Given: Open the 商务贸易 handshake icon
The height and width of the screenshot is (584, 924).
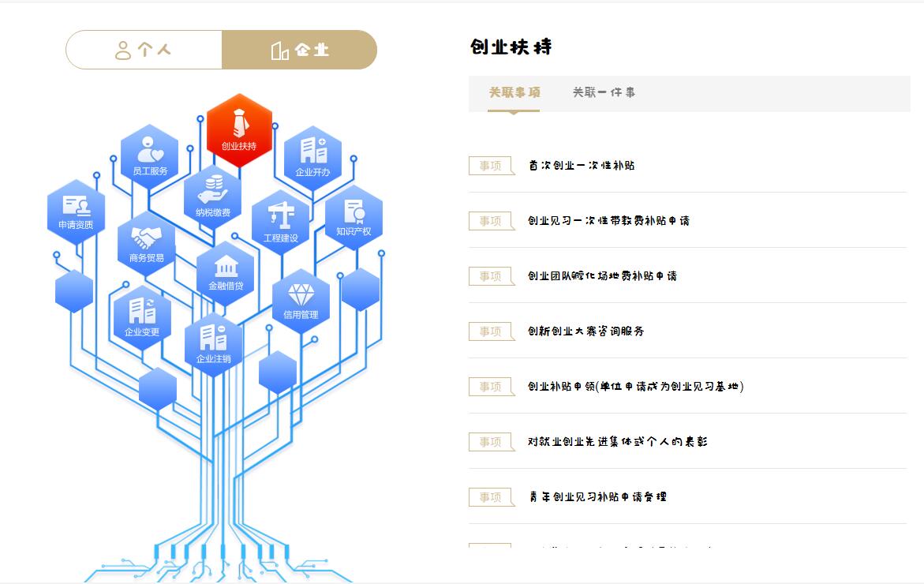Looking at the screenshot, I should [x=147, y=243].
